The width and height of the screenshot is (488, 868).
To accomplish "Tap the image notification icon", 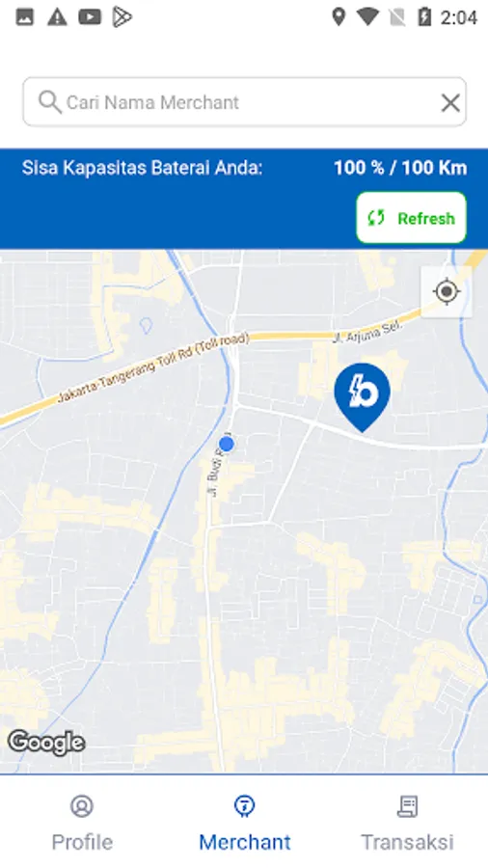I will (24, 17).
